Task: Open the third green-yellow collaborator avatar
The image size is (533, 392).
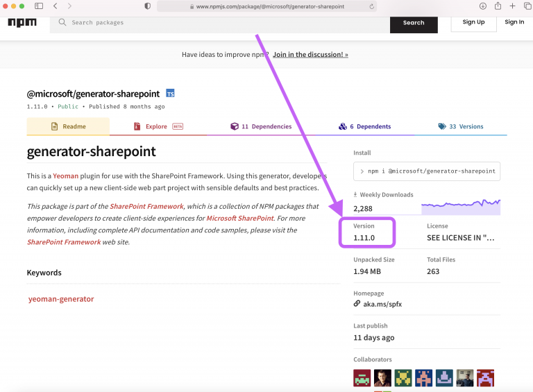Action: click(403, 377)
